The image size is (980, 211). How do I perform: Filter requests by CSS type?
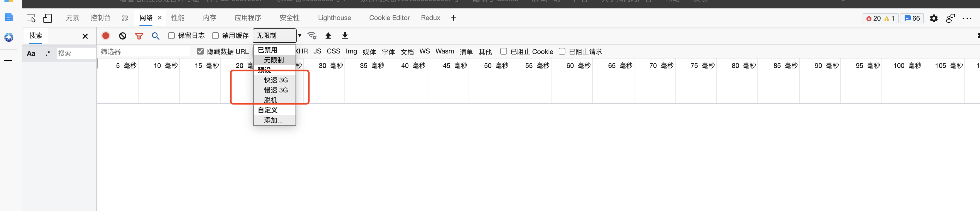[333, 51]
